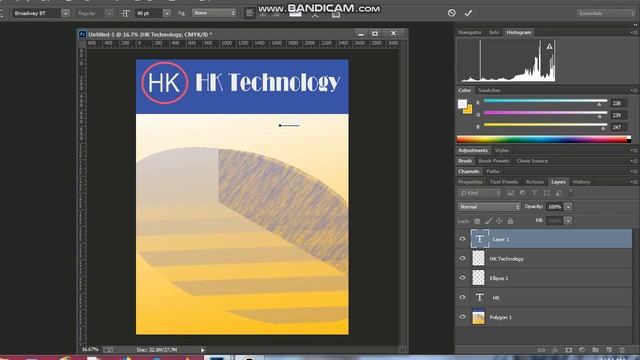Image resolution: width=640 pixels, height=360 pixels.
Task: Filter layers by smart objects icon
Action: coord(558,193)
